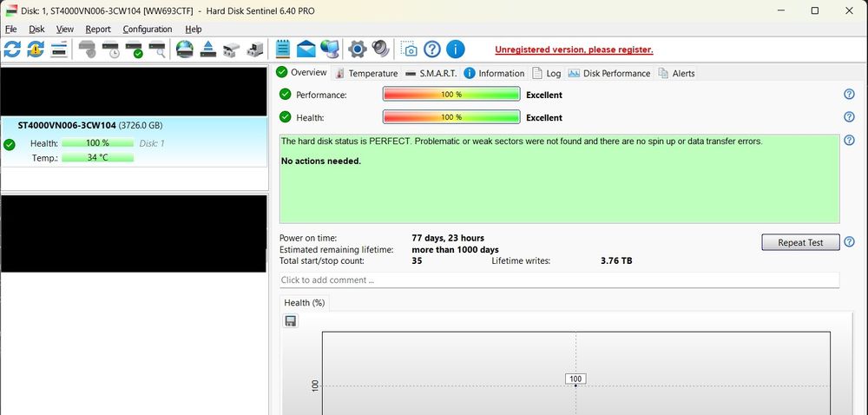Click the 'Total start/stop count:' label

tap(322, 260)
